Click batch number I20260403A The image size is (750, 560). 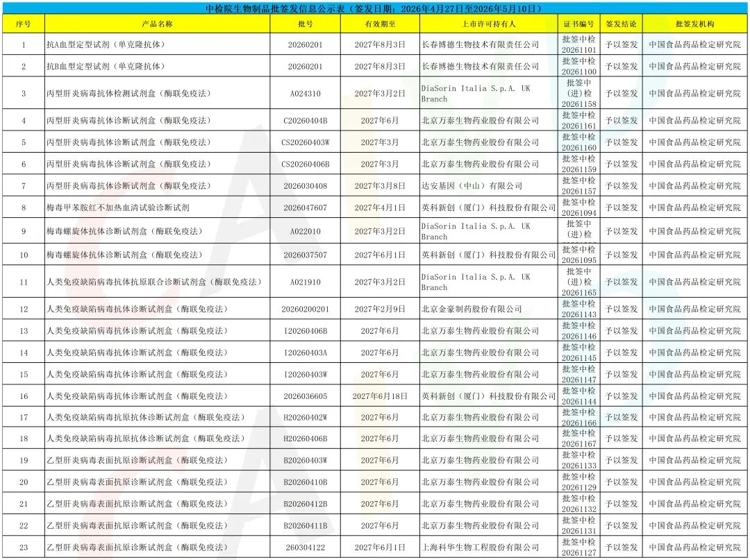pos(305,353)
